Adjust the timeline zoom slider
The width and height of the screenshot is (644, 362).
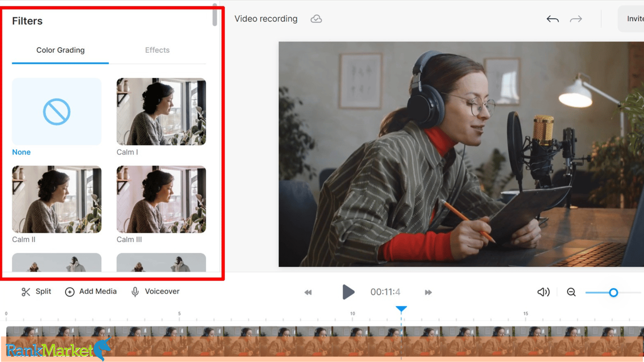tap(613, 293)
